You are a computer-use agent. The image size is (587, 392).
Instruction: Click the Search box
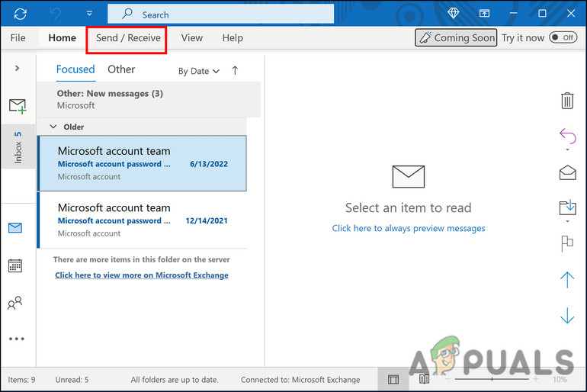point(220,14)
